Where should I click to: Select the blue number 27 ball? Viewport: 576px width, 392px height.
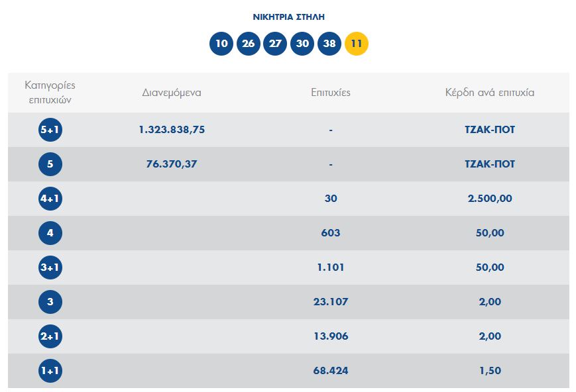(x=275, y=44)
